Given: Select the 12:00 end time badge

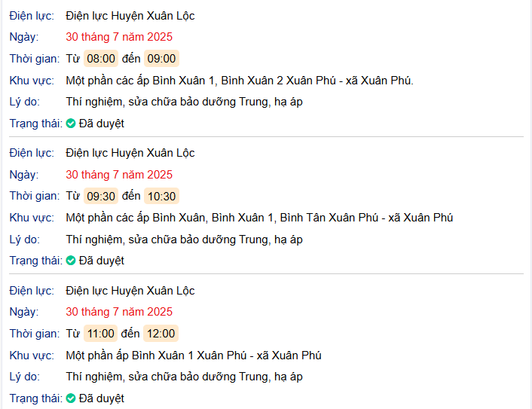Looking at the screenshot, I should (x=161, y=334).
